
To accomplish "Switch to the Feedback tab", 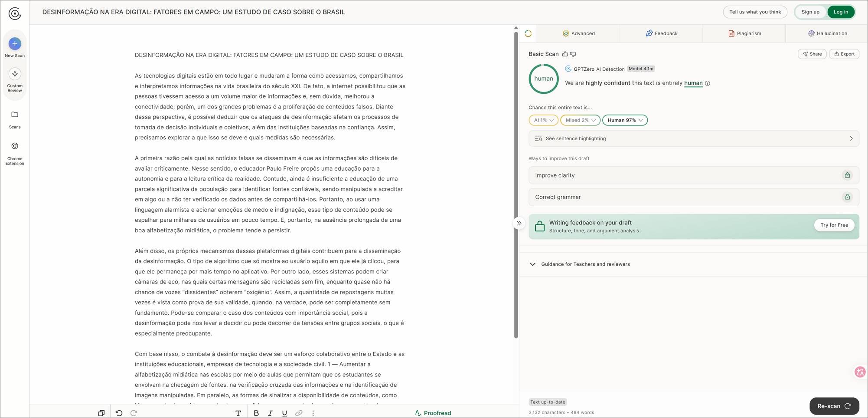I will point(661,33).
